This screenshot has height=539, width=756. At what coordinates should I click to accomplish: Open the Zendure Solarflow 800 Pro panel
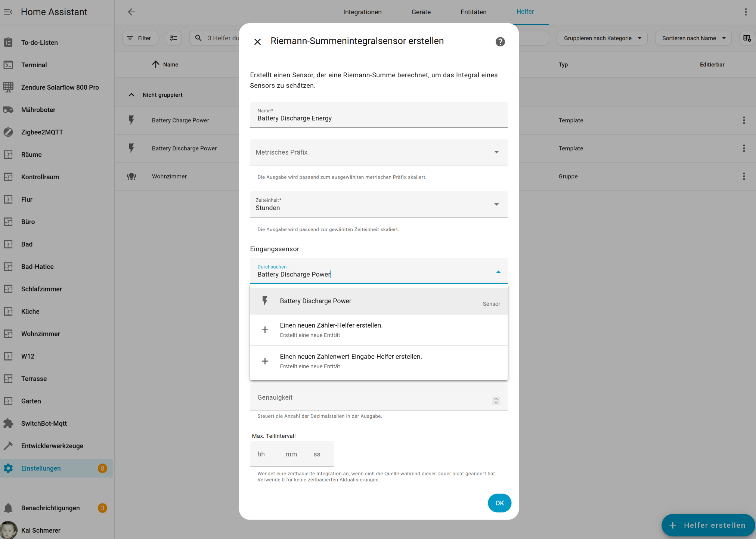tap(60, 87)
